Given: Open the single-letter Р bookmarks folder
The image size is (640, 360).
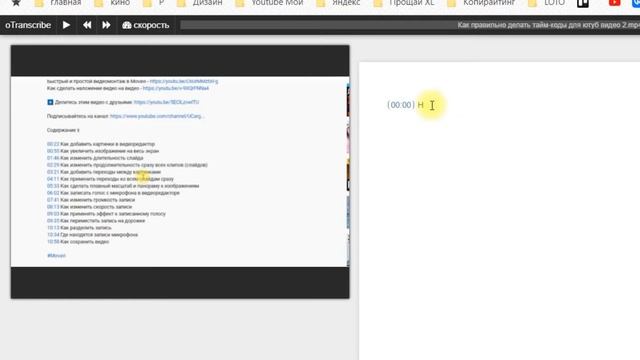Looking at the screenshot, I should (x=153, y=3).
